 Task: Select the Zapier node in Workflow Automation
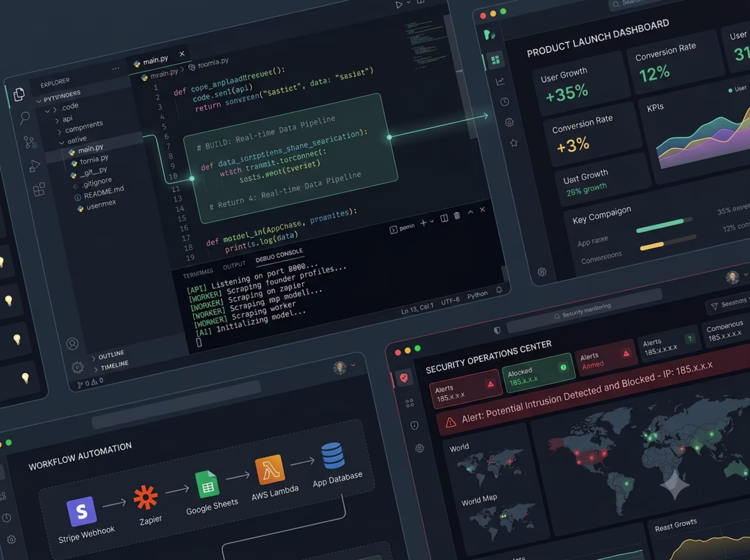145,497
